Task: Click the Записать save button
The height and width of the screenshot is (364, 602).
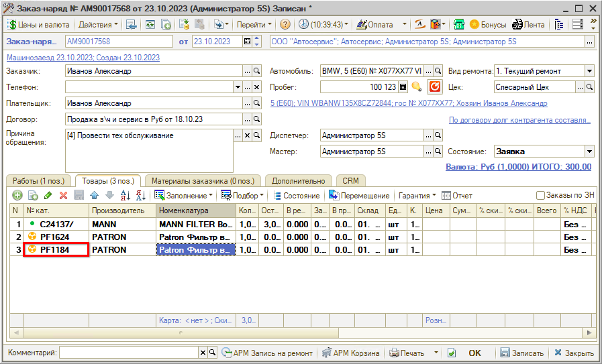Action: coord(521,353)
